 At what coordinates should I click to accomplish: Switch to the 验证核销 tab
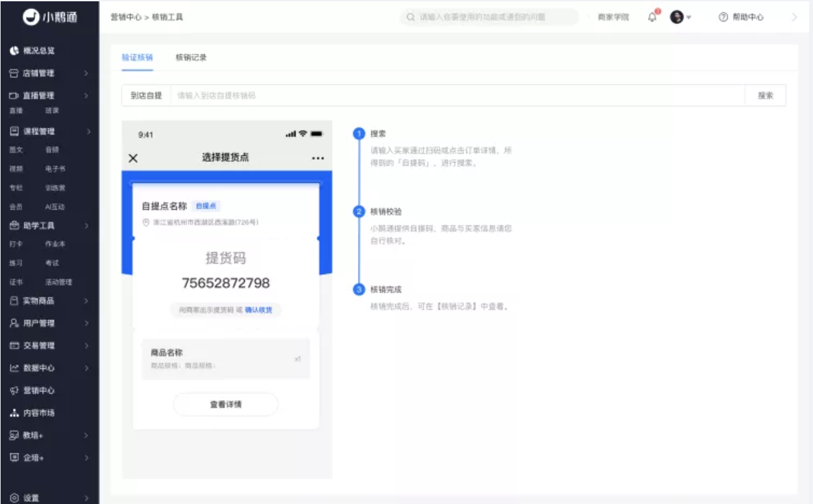tap(137, 57)
